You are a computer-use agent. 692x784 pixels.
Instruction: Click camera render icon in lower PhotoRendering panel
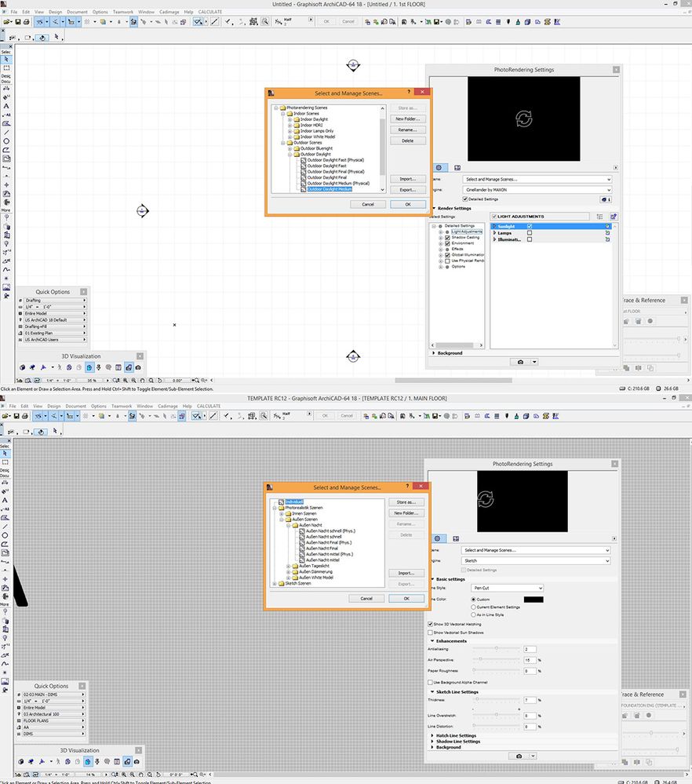[x=519, y=756]
